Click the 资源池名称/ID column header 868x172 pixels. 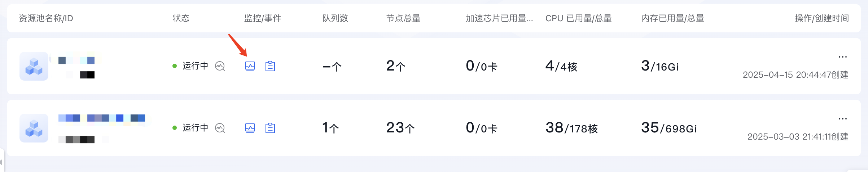pos(46,18)
